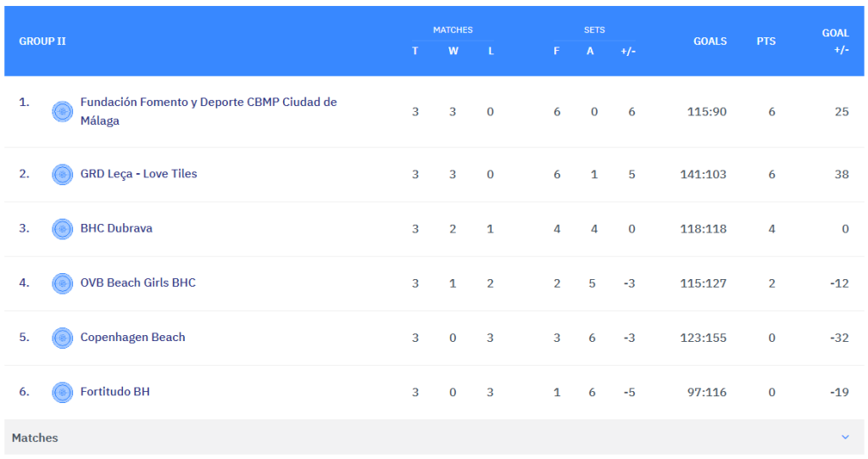
Task: Click the Copenhagen Beach team logo
Action: click(62, 337)
